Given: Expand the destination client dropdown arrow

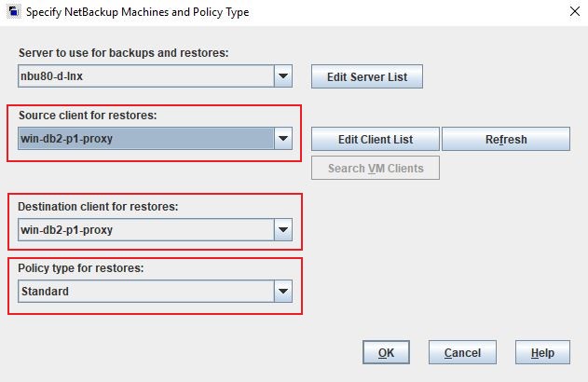Looking at the screenshot, I should (283, 229).
